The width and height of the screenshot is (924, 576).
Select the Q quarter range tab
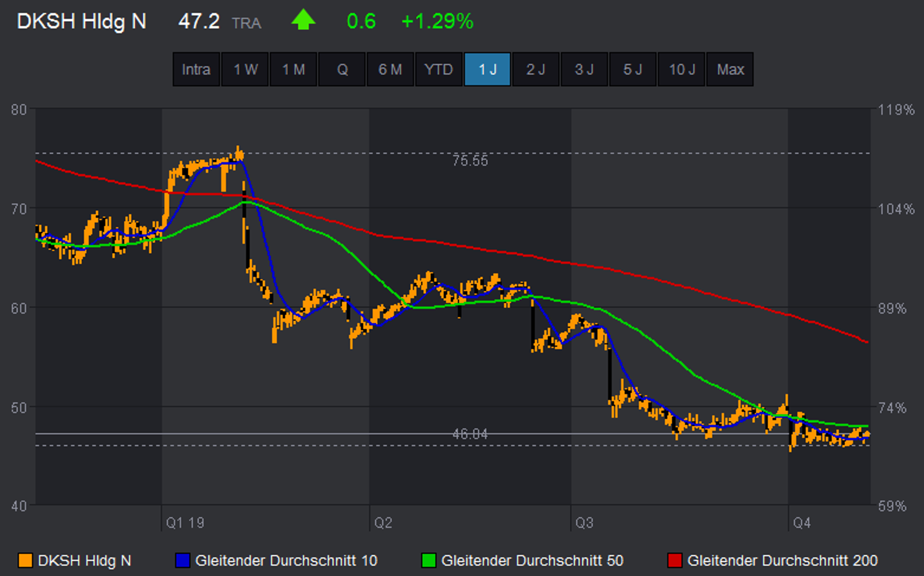[342, 69]
